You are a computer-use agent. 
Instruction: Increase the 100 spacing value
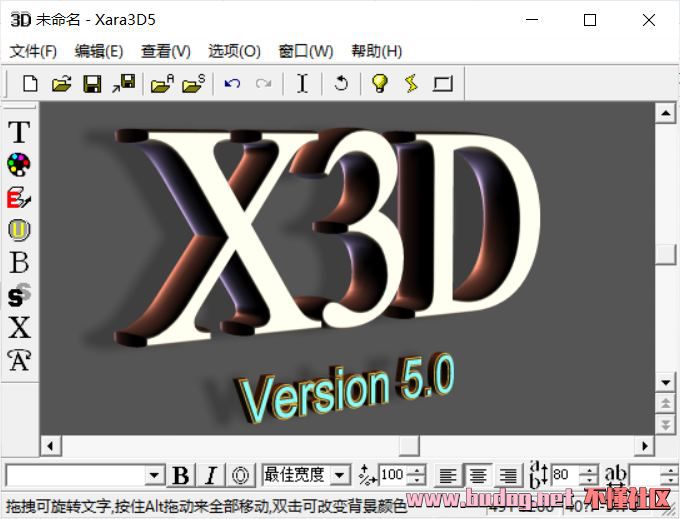coord(417,470)
